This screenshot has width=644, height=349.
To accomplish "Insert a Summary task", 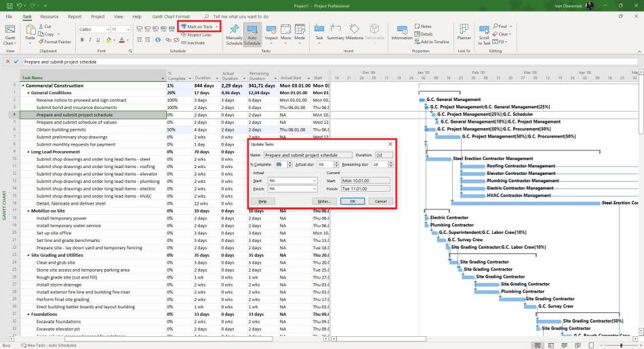I will tap(335, 33).
